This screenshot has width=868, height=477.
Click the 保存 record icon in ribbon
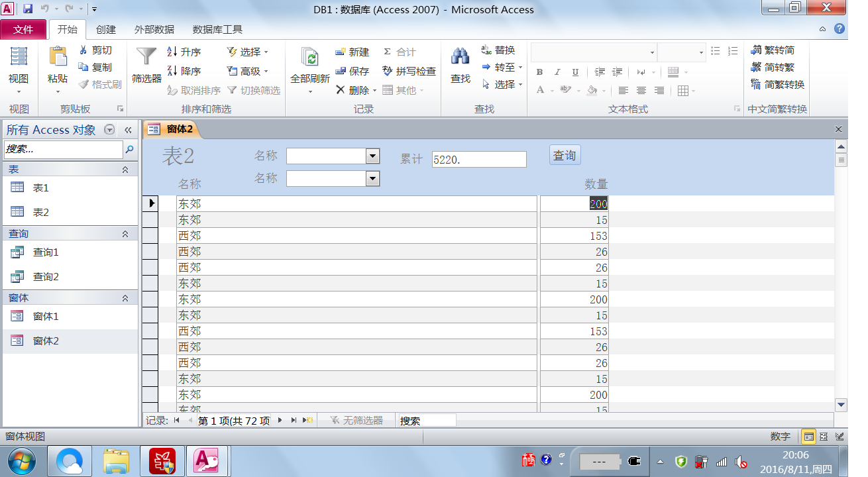[x=341, y=71]
